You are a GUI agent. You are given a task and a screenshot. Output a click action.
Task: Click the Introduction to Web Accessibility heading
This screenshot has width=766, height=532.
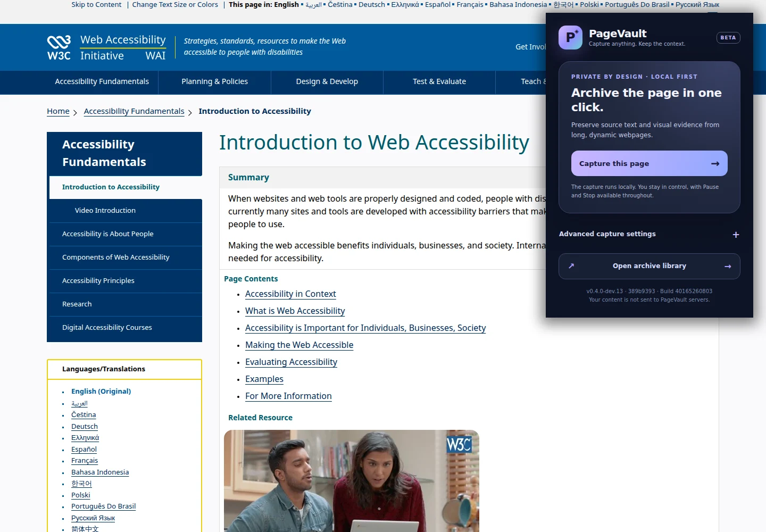(374, 143)
